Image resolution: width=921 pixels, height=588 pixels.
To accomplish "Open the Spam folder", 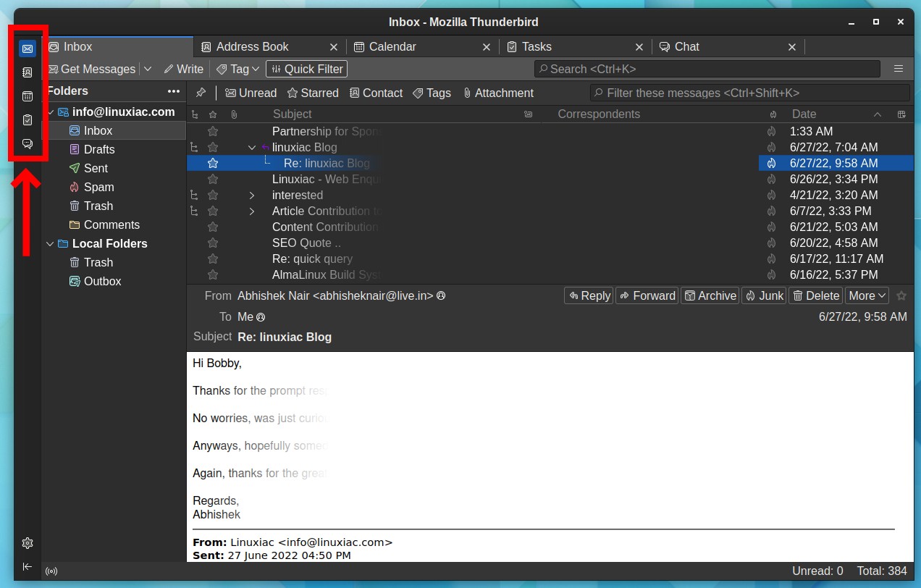I will click(x=114, y=187).
